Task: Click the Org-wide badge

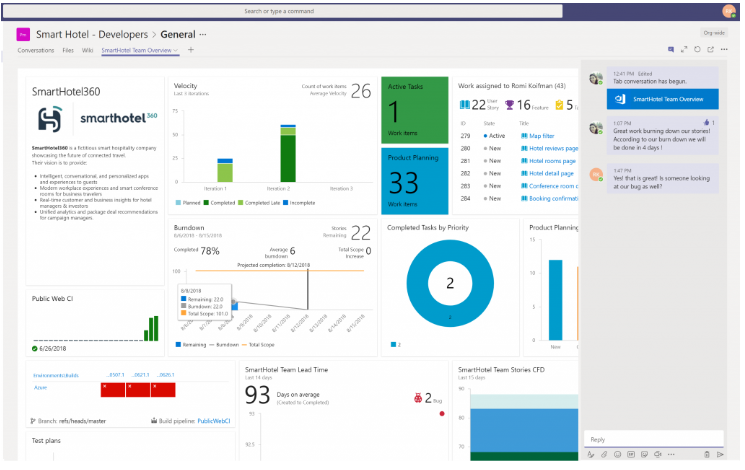Action: click(714, 33)
